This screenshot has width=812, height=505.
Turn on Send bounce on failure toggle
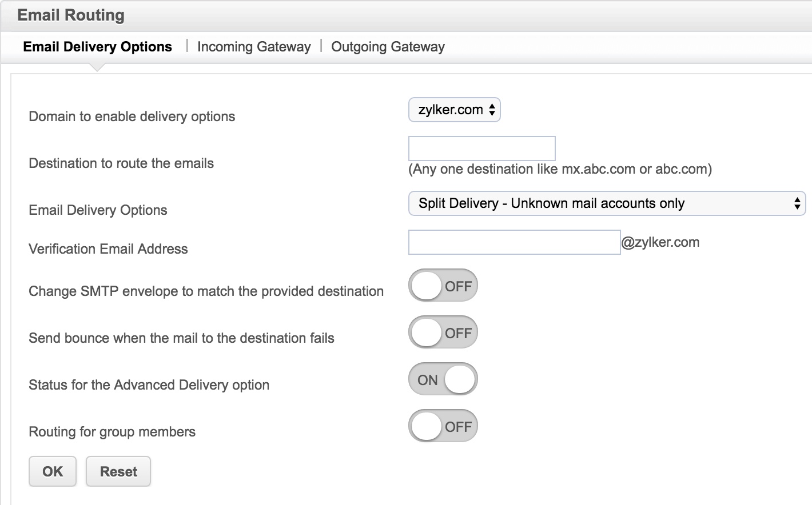click(443, 332)
